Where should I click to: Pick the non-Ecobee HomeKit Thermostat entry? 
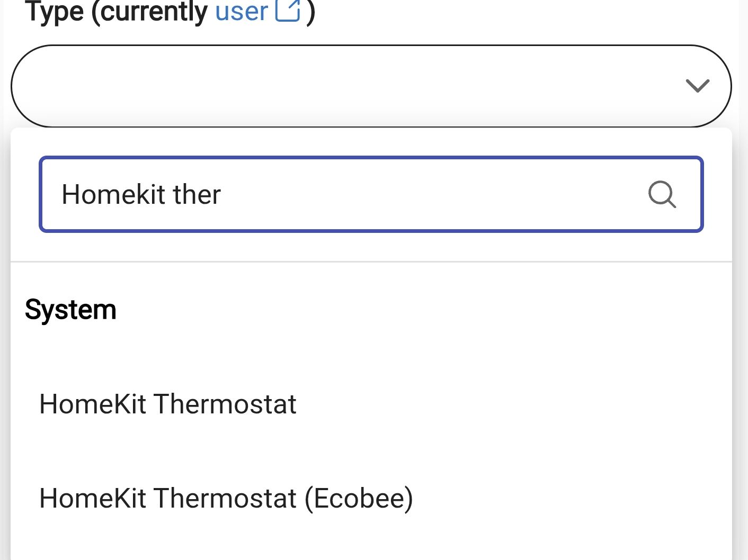coord(168,404)
